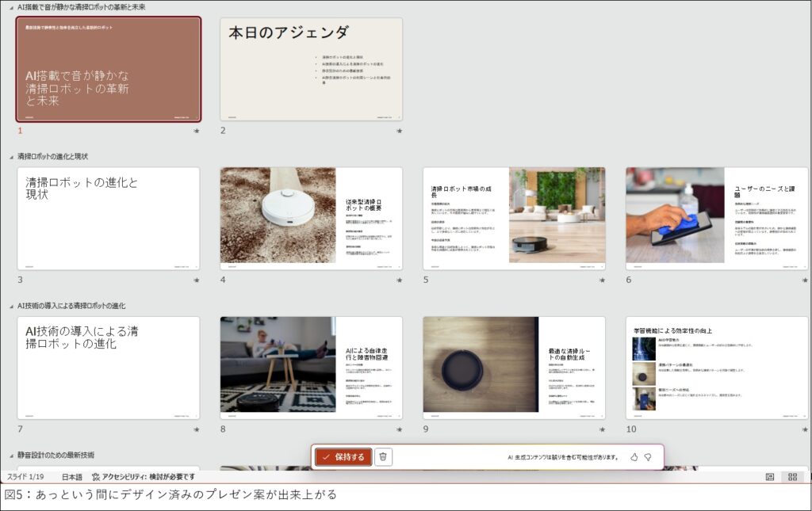The height and width of the screenshot is (511, 812).
Task: Click the trash icon to discard AI content
Action: (x=383, y=457)
